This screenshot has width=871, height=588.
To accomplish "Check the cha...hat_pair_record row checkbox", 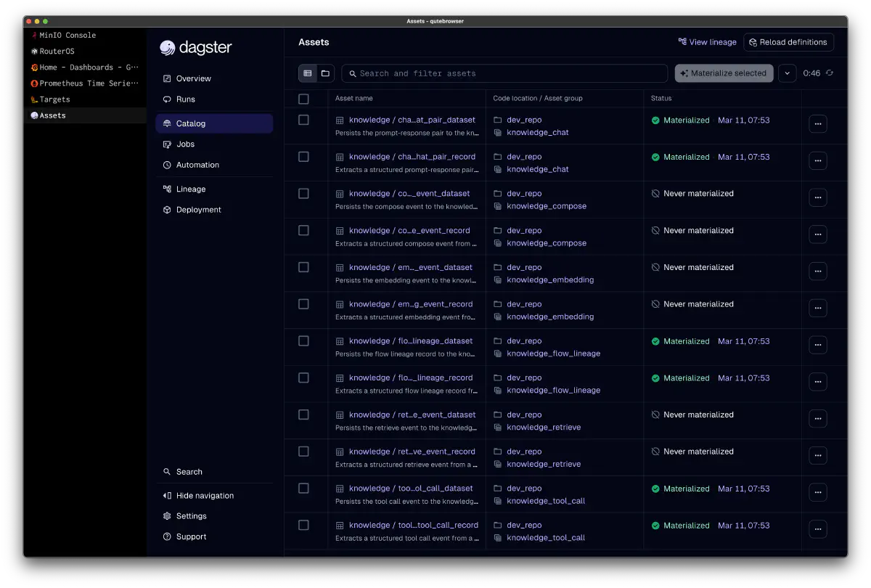I will pos(303,157).
